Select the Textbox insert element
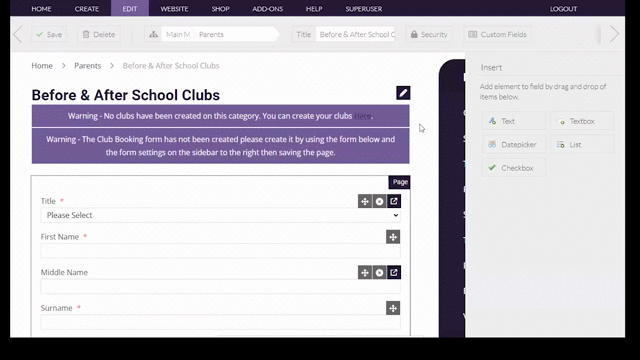Image resolution: width=640 pixels, height=360 pixels. pos(582,121)
